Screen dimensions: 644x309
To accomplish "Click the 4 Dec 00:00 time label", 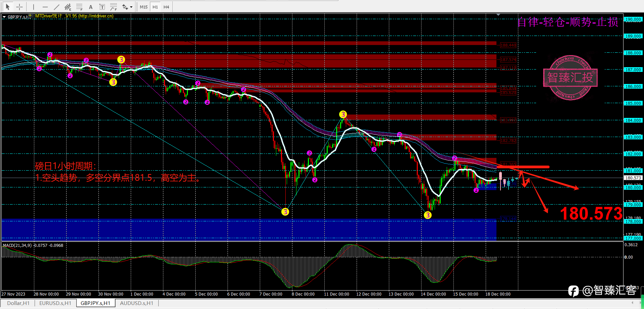I will tap(174, 294).
